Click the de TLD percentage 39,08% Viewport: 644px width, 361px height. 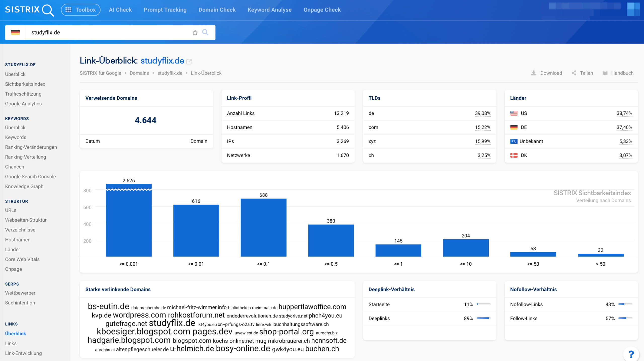coord(482,113)
